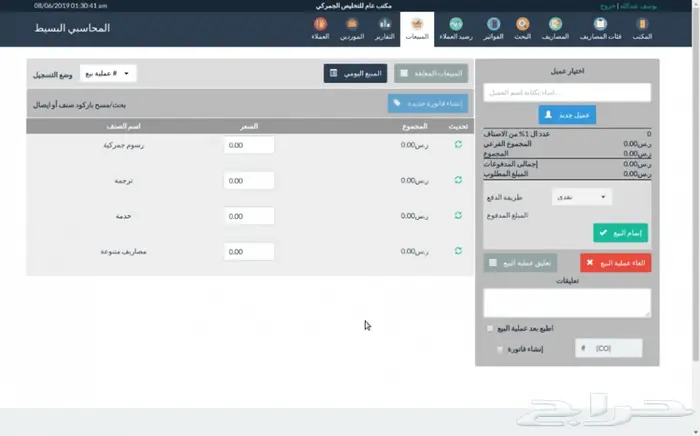700x436 pixels.
Task: Click the اختيار عميل panel heading
Action: [x=567, y=71]
